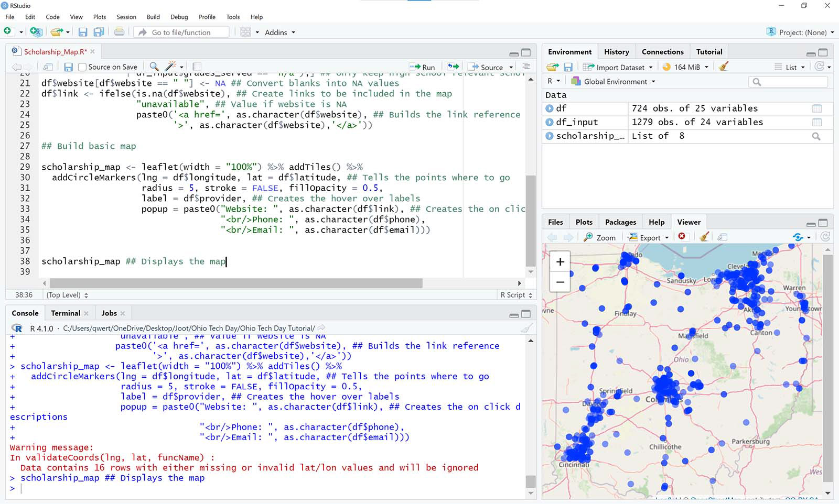Refresh the Environment pane
839x504 pixels.
820,67
